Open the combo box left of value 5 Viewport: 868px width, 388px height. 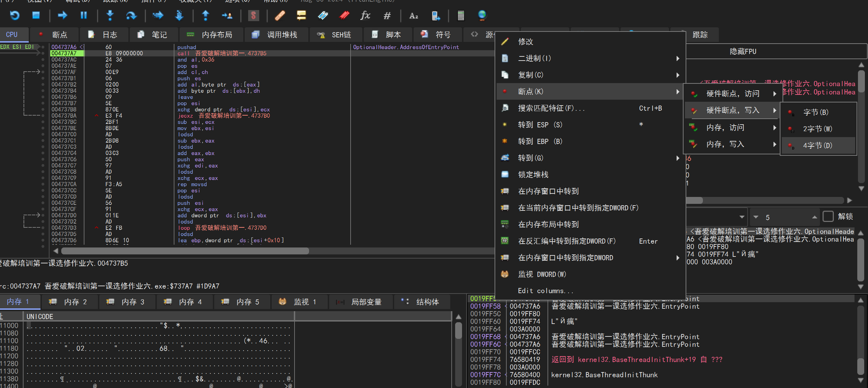(x=716, y=217)
